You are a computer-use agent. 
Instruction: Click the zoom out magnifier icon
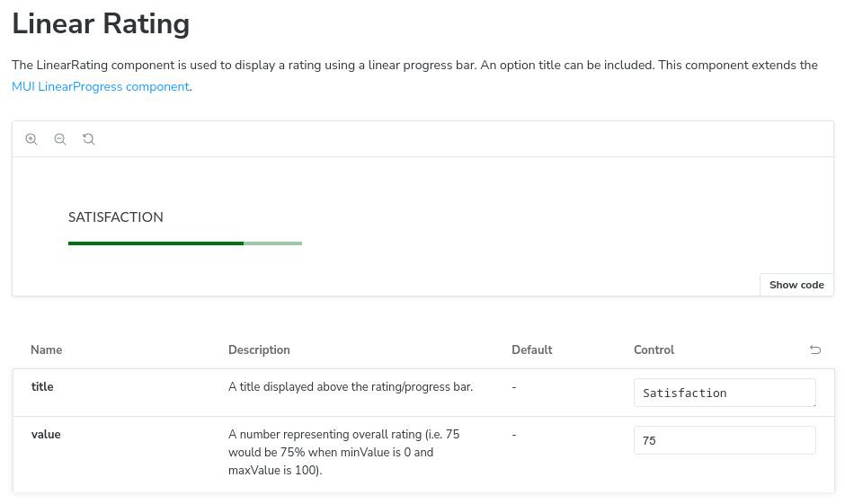click(x=60, y=139)
